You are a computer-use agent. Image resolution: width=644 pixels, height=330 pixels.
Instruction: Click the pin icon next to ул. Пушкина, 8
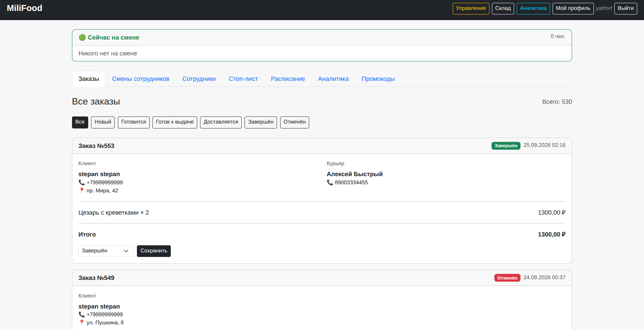[82, 323]
